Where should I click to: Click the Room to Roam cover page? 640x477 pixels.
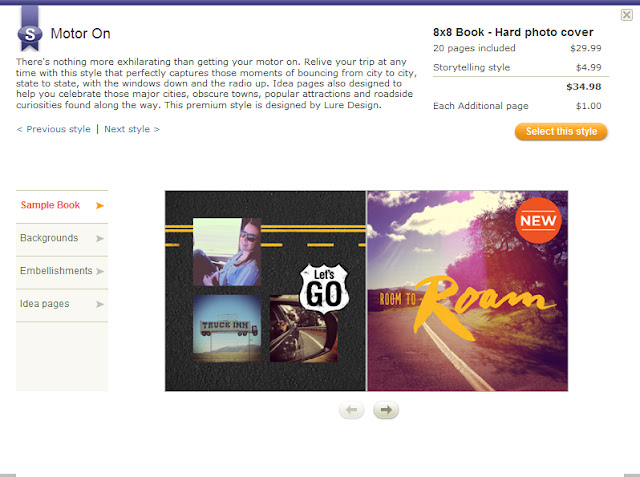point(467,291)
